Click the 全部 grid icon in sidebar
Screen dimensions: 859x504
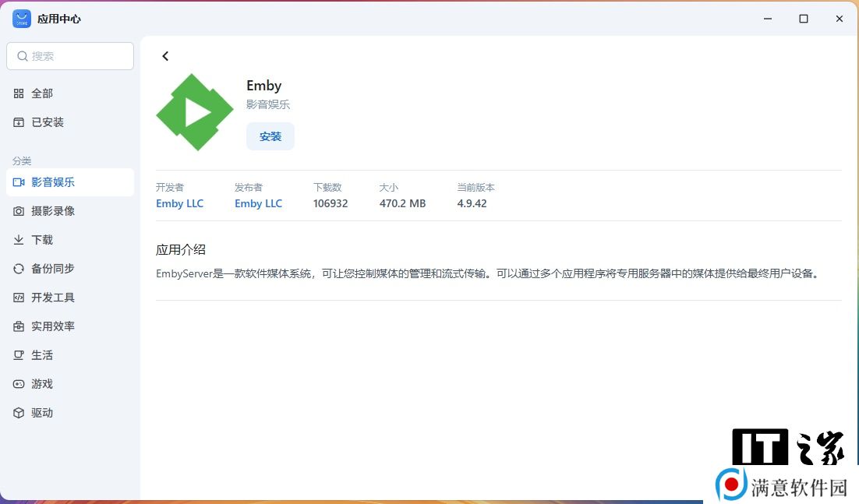19,93
